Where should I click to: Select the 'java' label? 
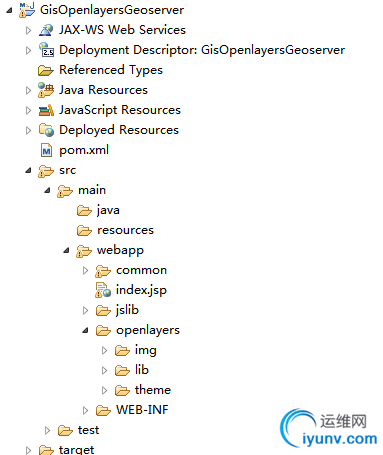[108, 210]
